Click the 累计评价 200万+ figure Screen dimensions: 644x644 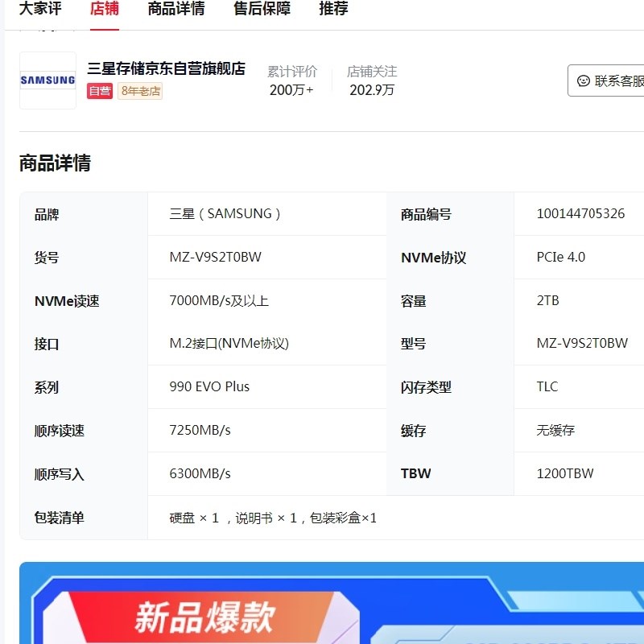(291, 90)
